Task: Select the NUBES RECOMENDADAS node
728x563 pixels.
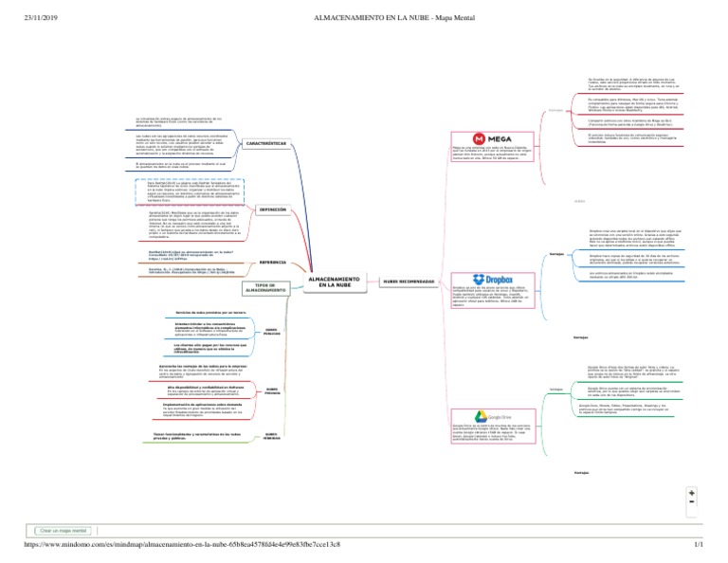Action: click(409, 281)
